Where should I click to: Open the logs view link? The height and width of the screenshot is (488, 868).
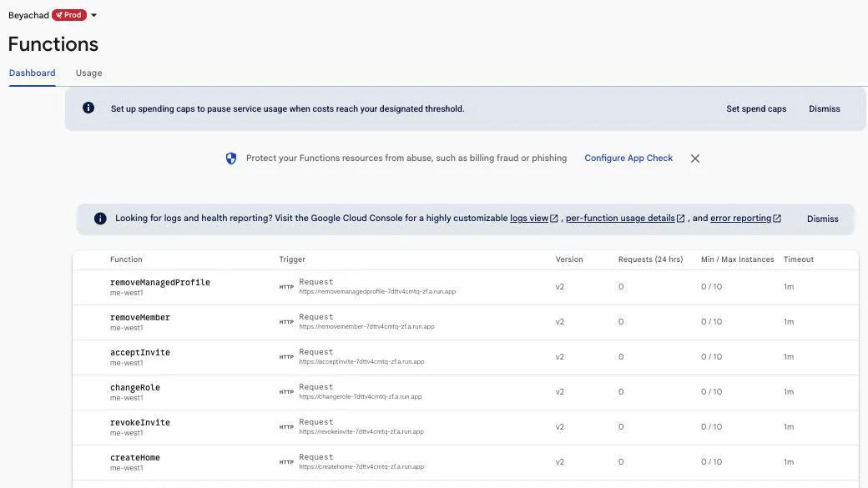(x=528, y=218)
